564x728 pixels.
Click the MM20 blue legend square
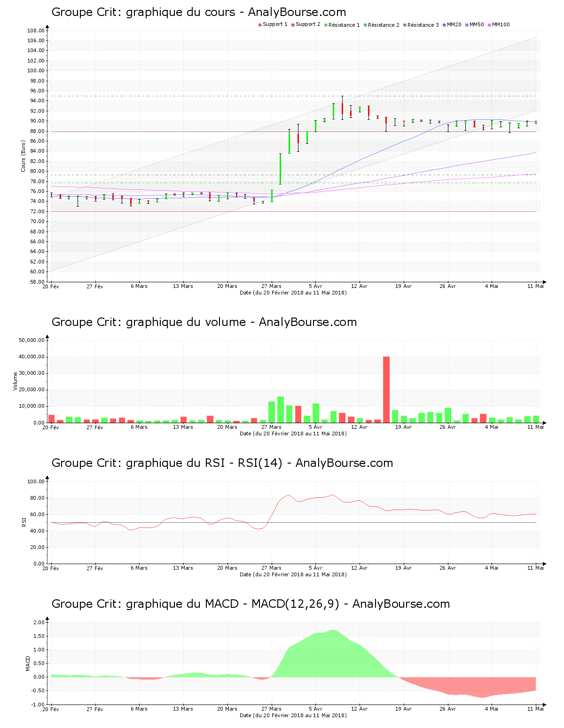point(444,25)
